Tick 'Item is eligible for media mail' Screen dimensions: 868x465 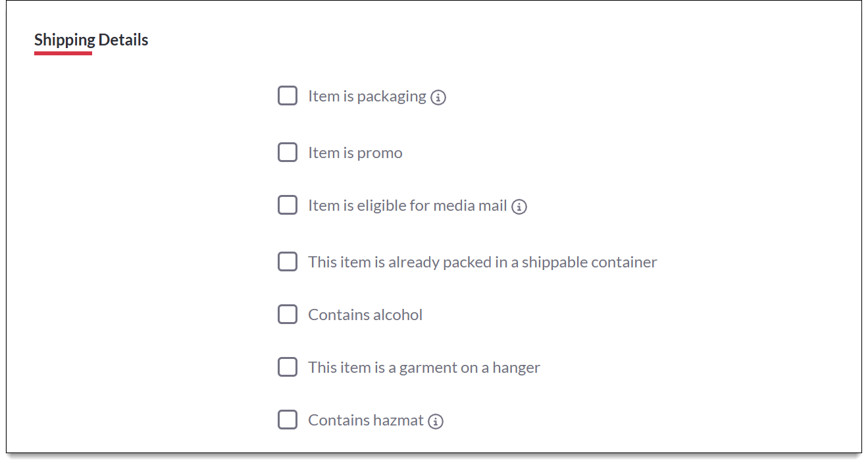tap(288, 205)
